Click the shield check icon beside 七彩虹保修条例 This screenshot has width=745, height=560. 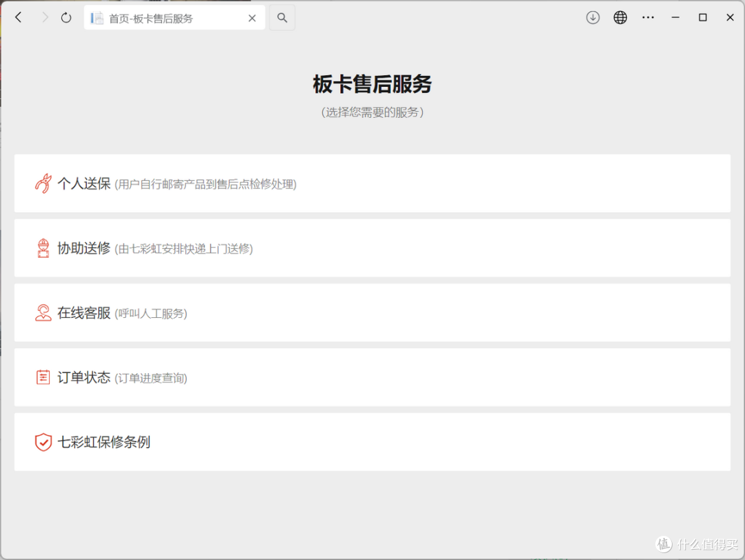43,442
